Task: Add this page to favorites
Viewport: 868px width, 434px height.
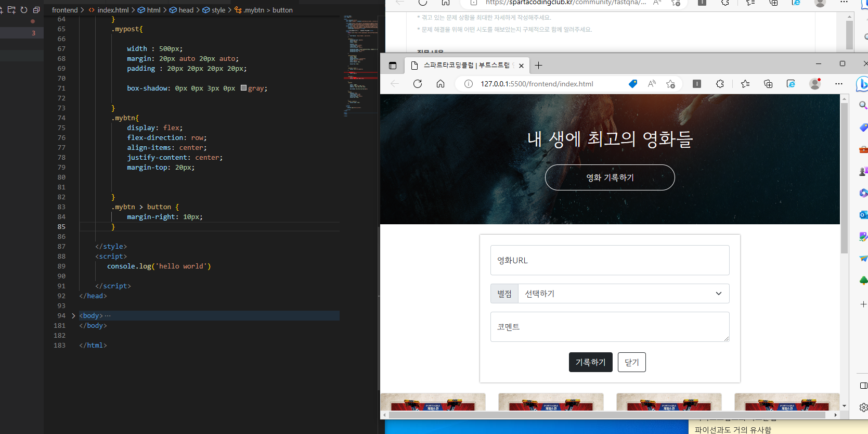Action: click(x=670, y=84)
